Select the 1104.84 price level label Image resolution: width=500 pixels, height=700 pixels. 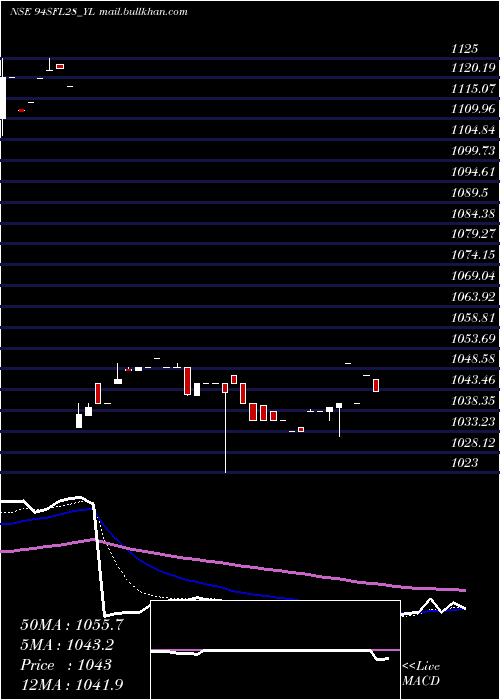(473, 130)
